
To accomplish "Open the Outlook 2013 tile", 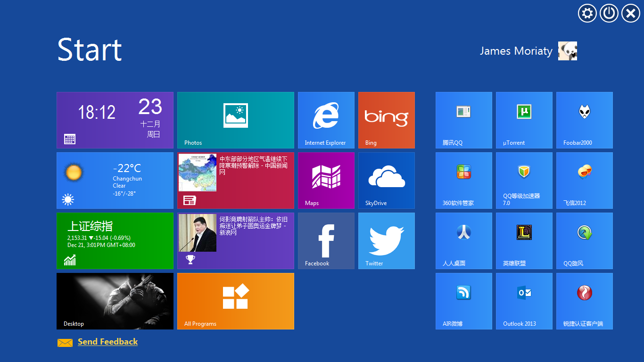I will [x=524, y=301].
